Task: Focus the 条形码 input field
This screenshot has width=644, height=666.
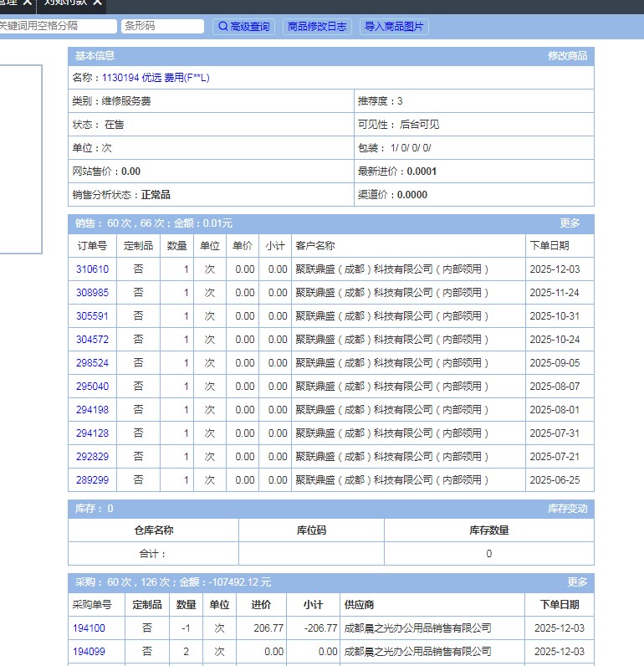Action: (x=162, y=27)
